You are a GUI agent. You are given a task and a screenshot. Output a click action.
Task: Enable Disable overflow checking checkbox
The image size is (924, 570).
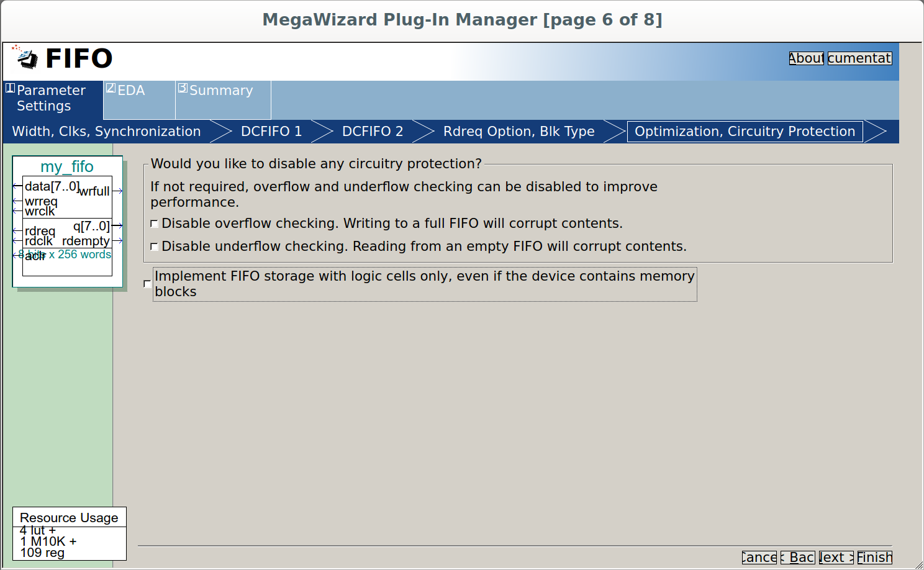pos(154,224)
